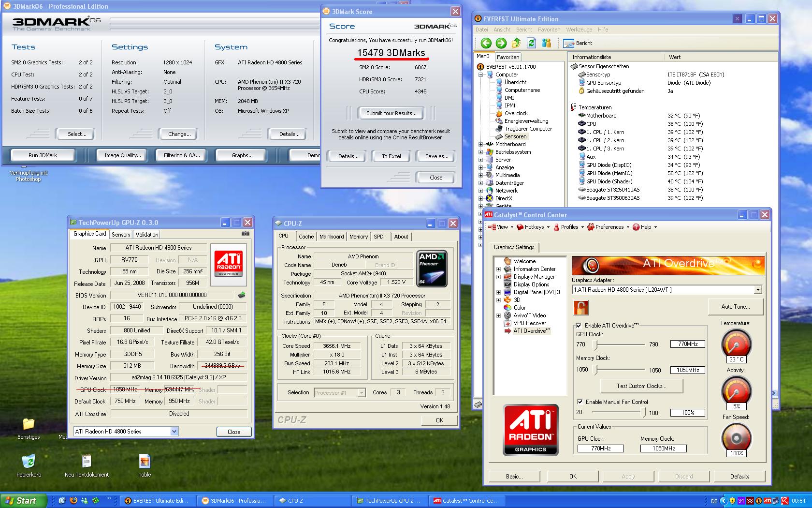Click the EVEREST green forward arrow
This screenshot has height=508, width=812.
click(x=501, y=43)
